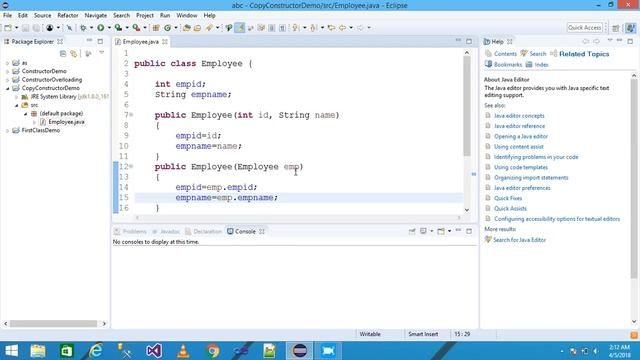The width and height of the screenshot is (640, 360).
Task: Click Search for Java Editor link
Action: tap(519, 240)
